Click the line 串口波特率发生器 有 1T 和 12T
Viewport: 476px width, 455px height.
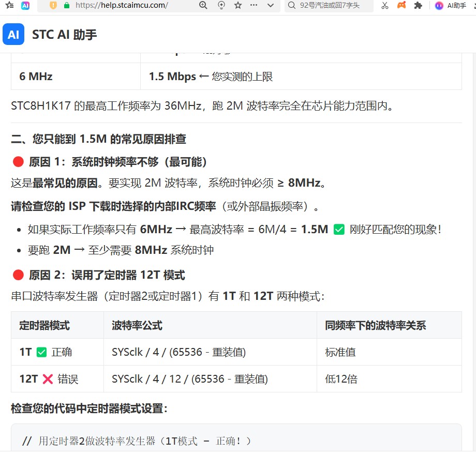tap(168, 296)
